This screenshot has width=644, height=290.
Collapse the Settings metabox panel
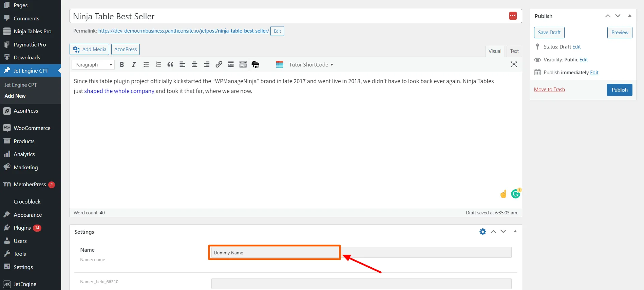[x=515, y=232]
